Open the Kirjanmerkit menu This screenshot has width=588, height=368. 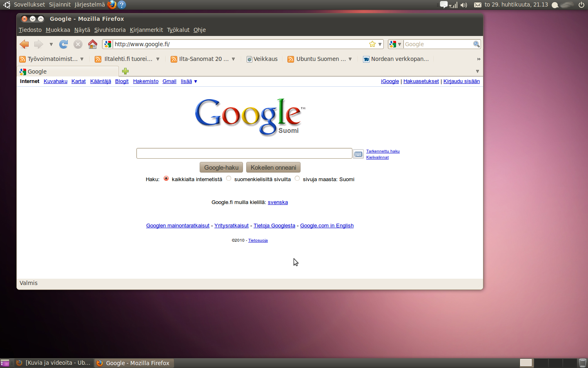click(x=146, y=30)
